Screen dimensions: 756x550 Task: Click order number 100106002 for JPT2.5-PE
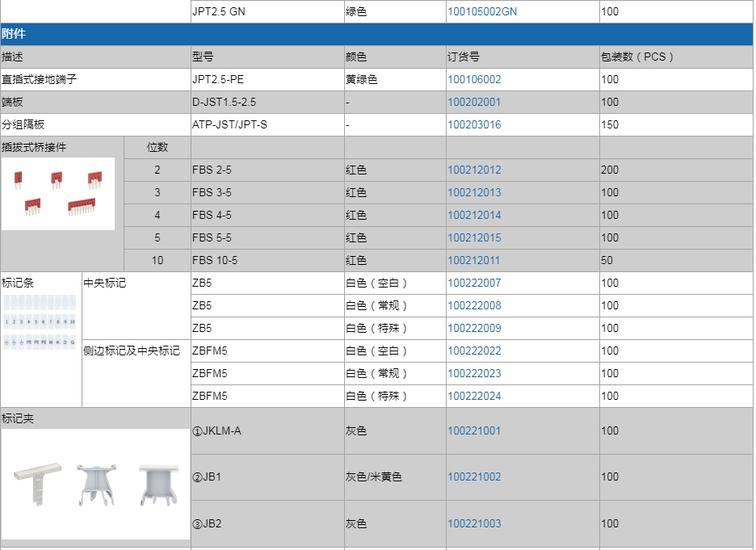pos(474,80)
